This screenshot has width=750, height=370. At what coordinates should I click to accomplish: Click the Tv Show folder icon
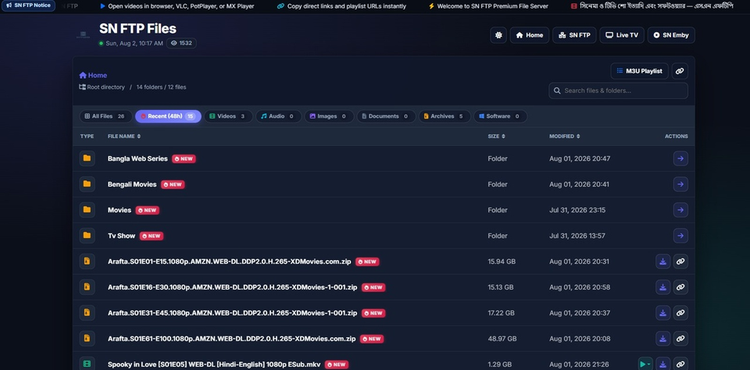pos(87,236)
